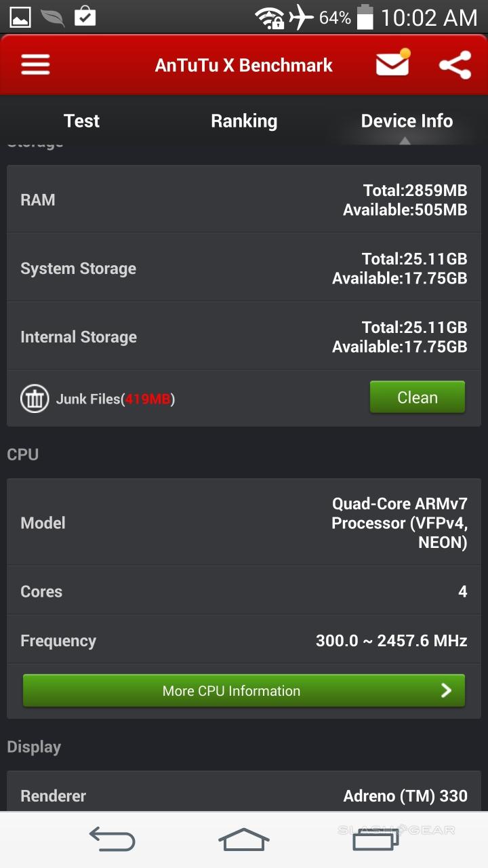The width and height of the screenshot is (488, 868).
Task: Tap the share icon
Action: pyautogui.click(x=455, y=65)
